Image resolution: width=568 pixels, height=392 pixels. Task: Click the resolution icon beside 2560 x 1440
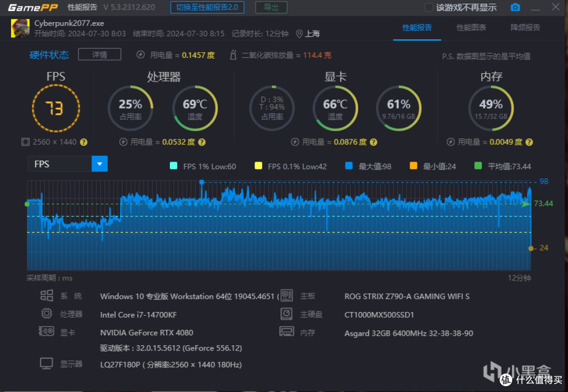point(25,142)
